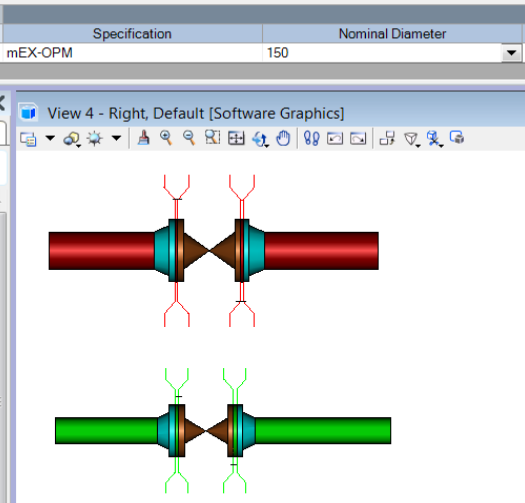The image size is (525, 503).
Task: Expand the arrow next to View Attributes
Action: pyautogui.click(x=50, y=138)
